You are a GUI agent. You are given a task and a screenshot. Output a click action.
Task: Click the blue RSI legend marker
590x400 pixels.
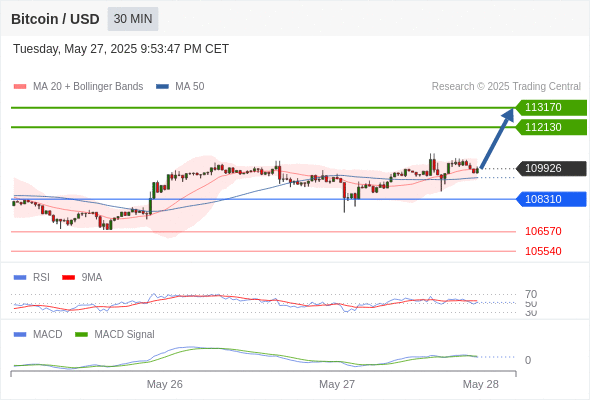coord(20,278)
